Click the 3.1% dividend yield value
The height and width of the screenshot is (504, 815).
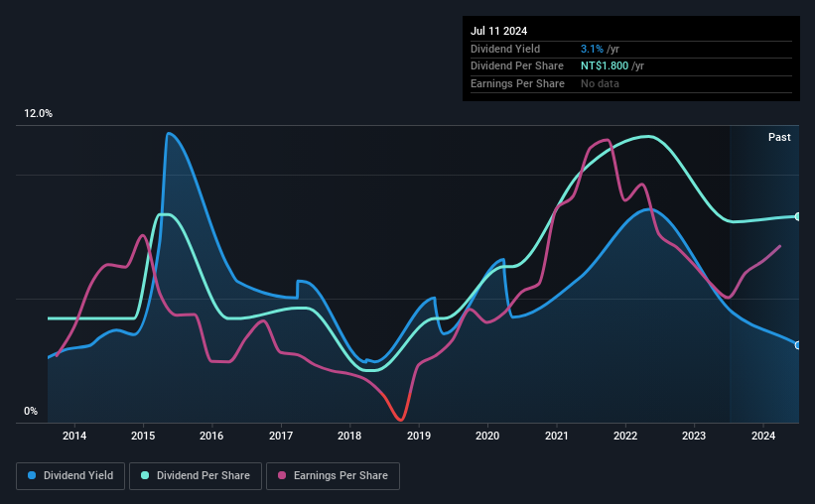tap(592, 49)
